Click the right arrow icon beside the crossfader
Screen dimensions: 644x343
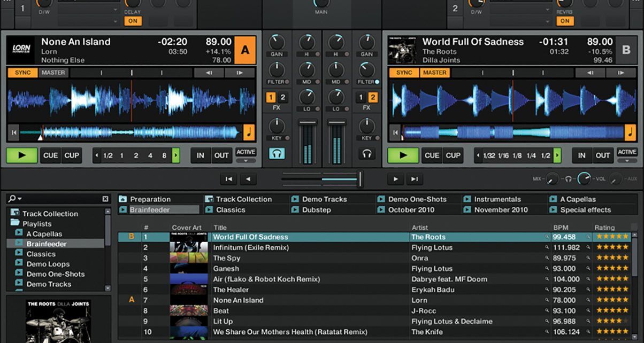coord(395,179)
